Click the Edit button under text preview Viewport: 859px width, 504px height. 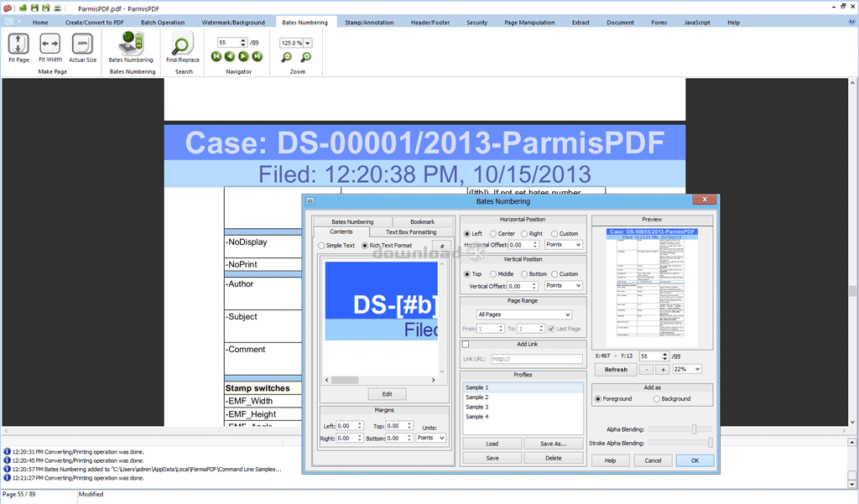(x=388, y=394)
